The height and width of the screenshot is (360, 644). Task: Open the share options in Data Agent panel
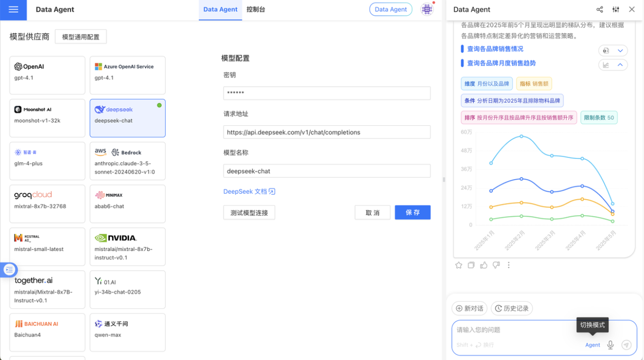click(x=600, y=9)
